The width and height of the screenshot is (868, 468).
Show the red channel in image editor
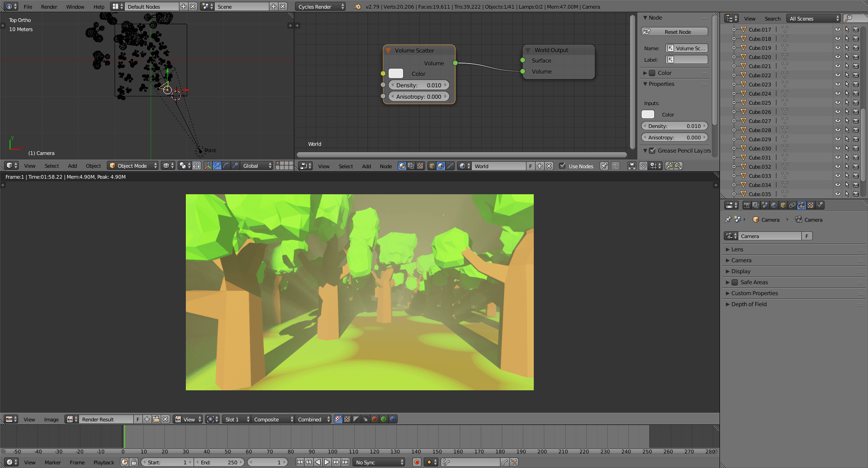pyautogui.click(x=374, y=419)
